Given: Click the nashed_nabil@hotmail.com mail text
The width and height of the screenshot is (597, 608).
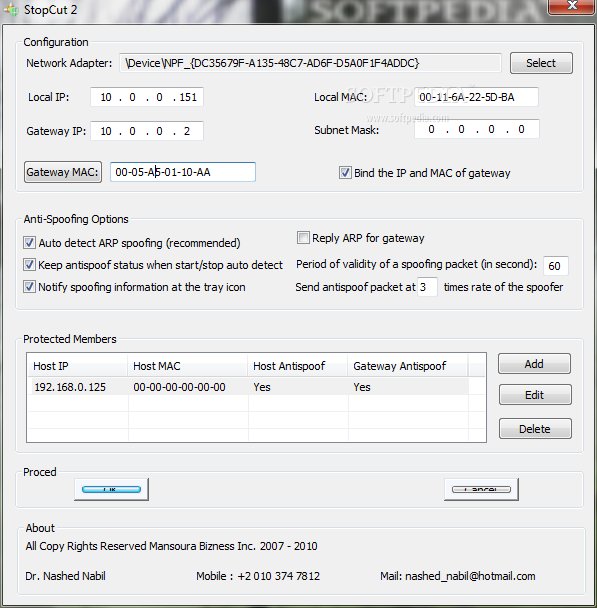Looking at the screenshot, I should tap(470, 576).
